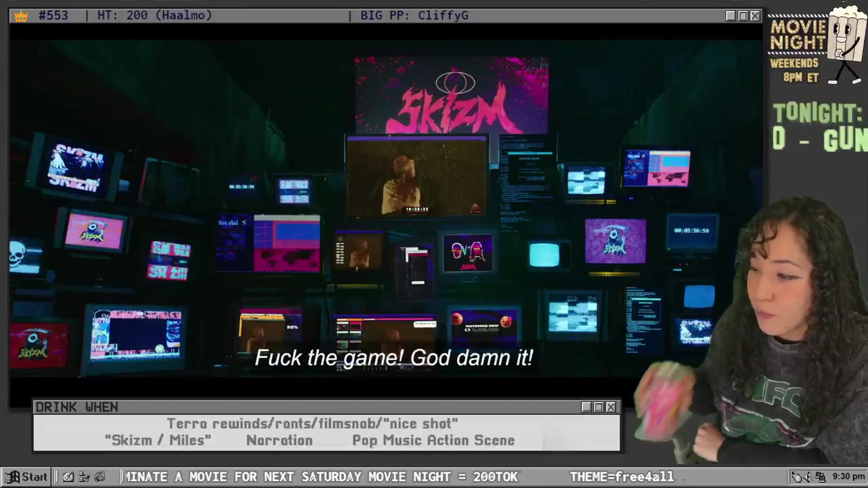Click the Pop Music Action Scene rule

(x=434, y=440)
